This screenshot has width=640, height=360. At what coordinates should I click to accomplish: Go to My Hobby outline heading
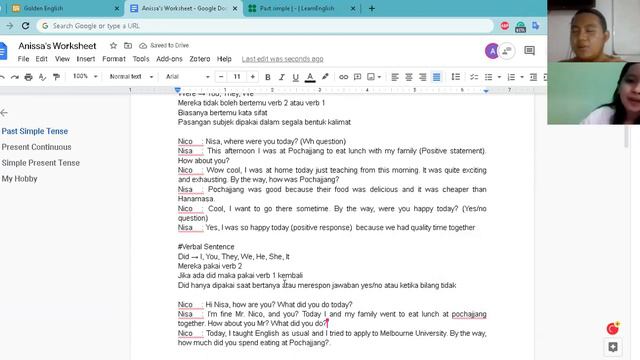click(x=19, y=179)
